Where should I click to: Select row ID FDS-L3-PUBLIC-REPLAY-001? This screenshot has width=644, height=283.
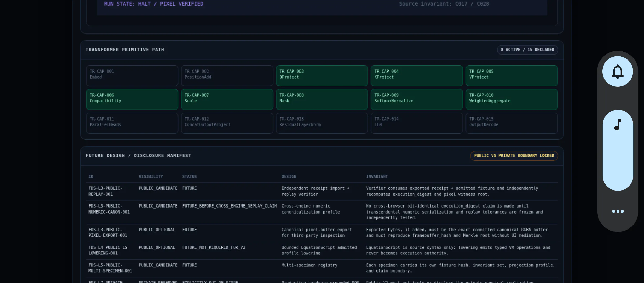105,191
